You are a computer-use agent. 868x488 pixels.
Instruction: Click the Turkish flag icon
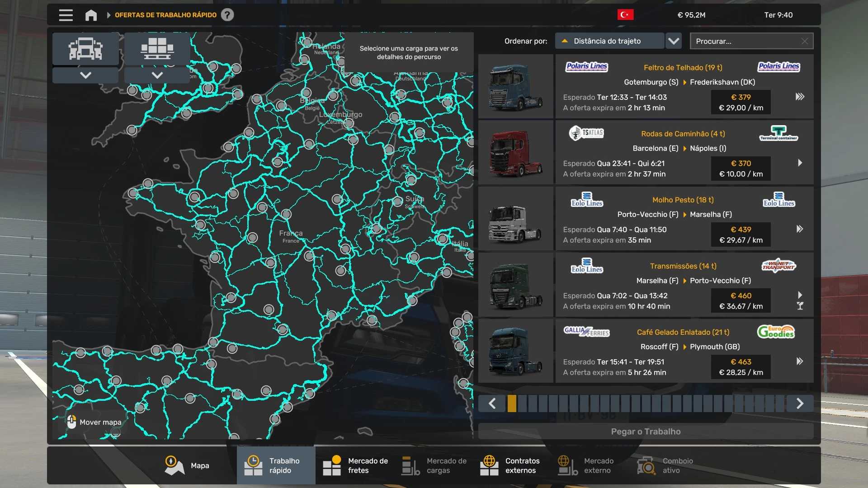point(625,15)
